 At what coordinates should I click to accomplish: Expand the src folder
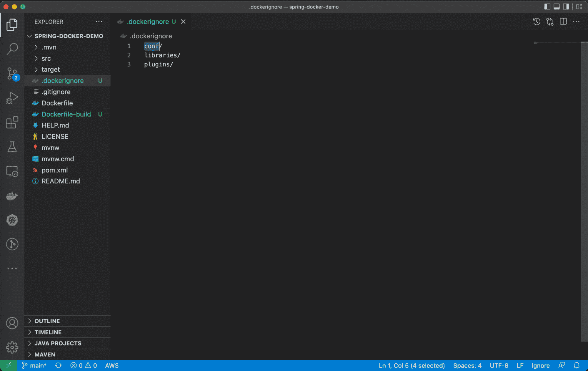click(x=46, y=58)
